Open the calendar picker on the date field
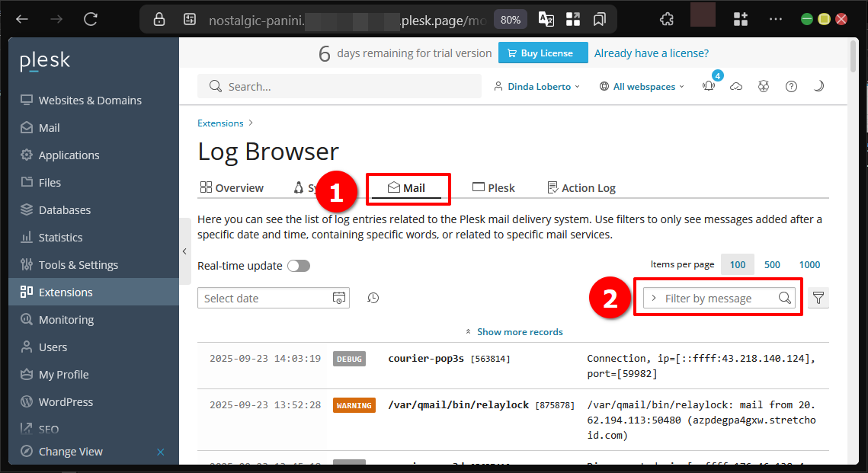The image size is (868, 473). [x=338, y=297]
